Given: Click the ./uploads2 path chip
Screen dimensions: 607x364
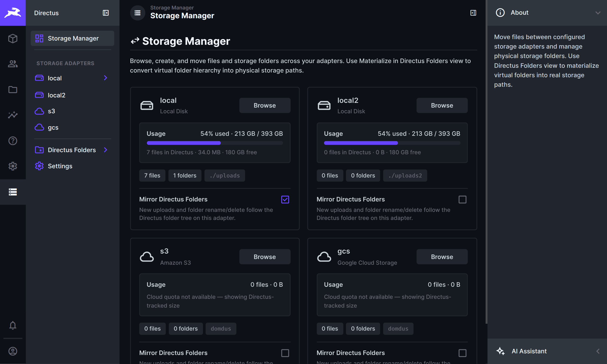Looking at the screenshot, I should (x=405, y=176).
